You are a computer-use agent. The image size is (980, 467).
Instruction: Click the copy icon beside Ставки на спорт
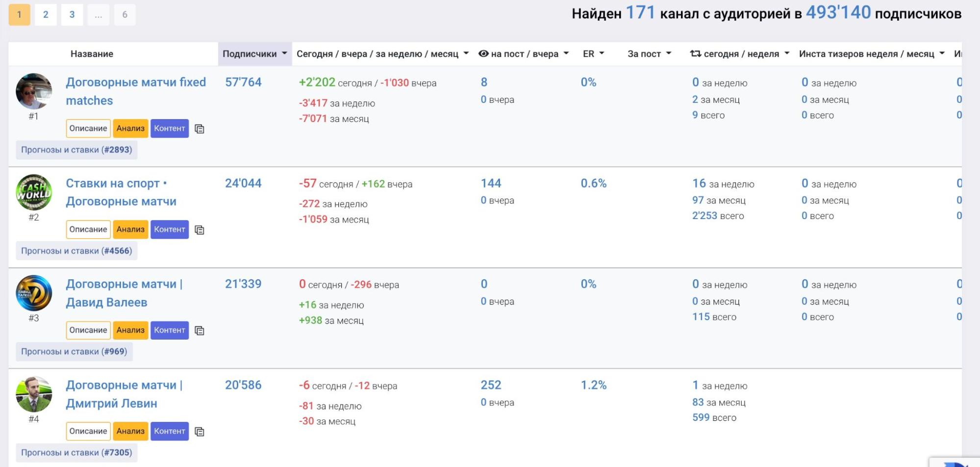coord(199,230)
